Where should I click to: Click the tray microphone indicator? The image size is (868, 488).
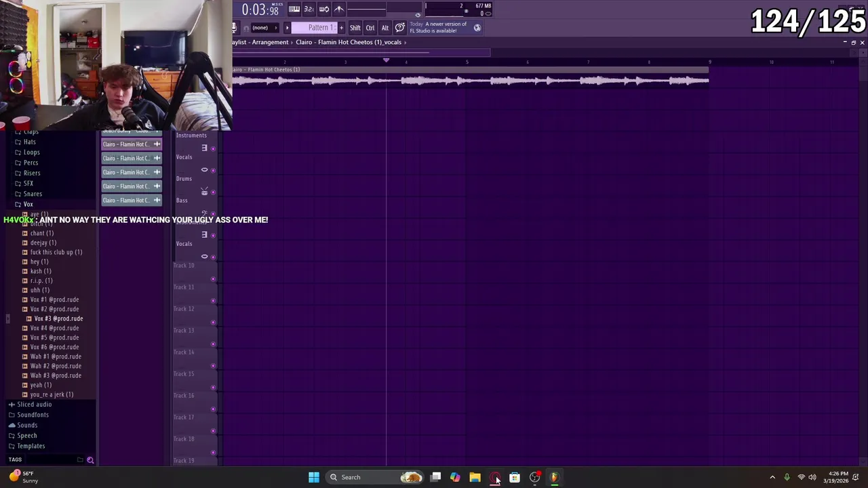point(787,477)
